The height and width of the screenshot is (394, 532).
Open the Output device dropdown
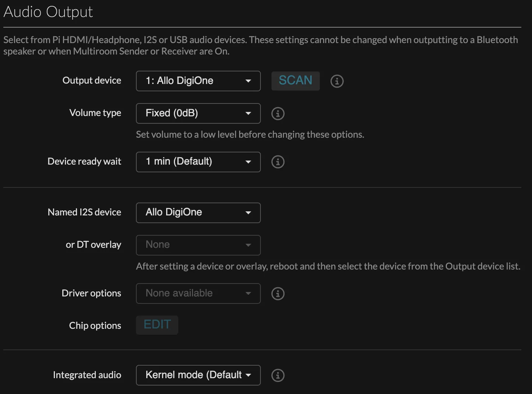[198, 81]
